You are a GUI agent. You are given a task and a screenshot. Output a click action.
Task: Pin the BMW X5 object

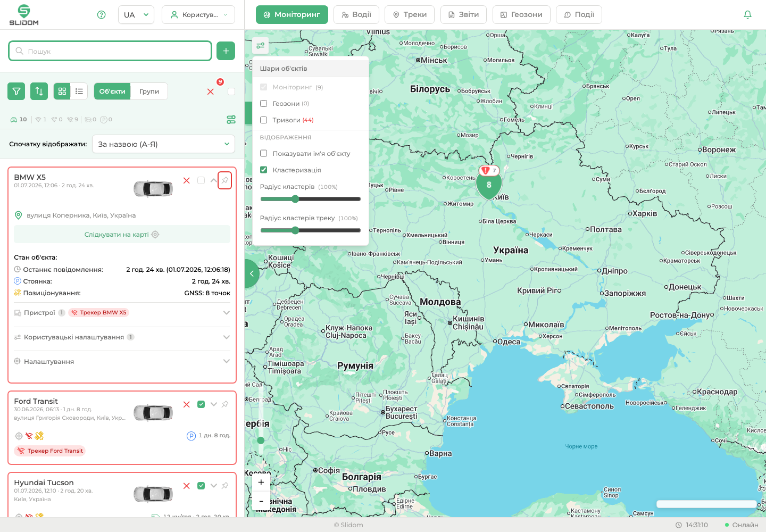coord(225,180)
